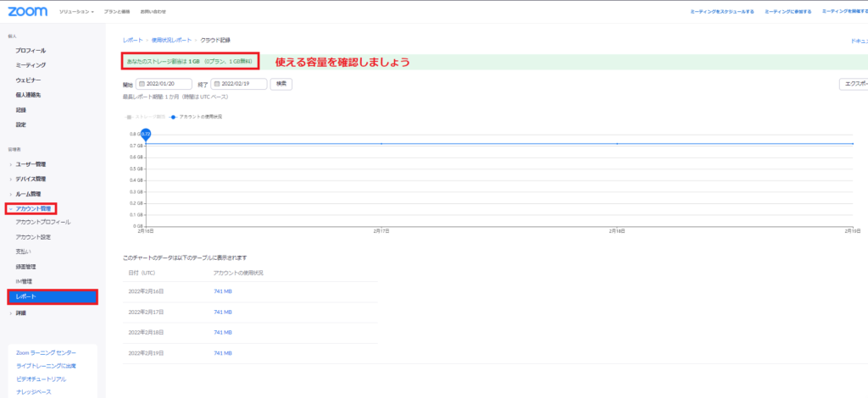Click ミーティングをスケジュールする link
Image resolution: width=868 pixels, height=398 pixels.
tap(725, 13)
